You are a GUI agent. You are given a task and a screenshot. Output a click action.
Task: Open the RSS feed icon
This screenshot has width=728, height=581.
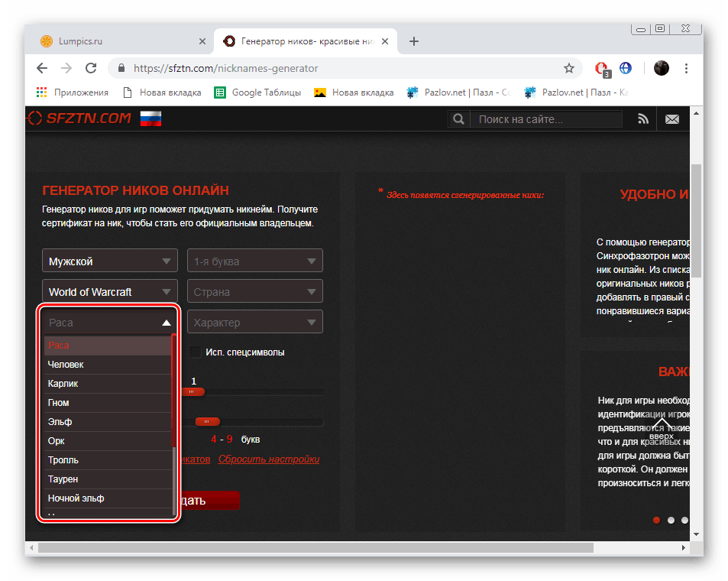click(x=643, y=119)
